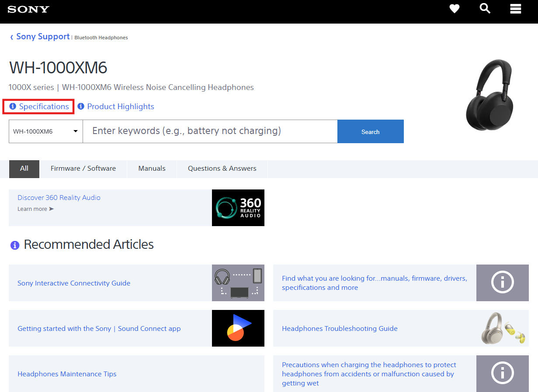Open the Specifications link

click(x=44, y=107)
